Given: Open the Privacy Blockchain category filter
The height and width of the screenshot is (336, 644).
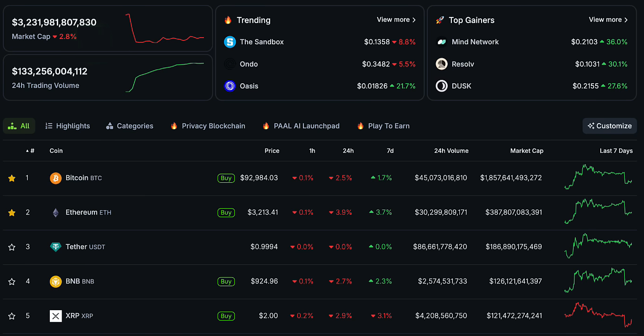Looking at the screenshot, I should tap(208, 126).
